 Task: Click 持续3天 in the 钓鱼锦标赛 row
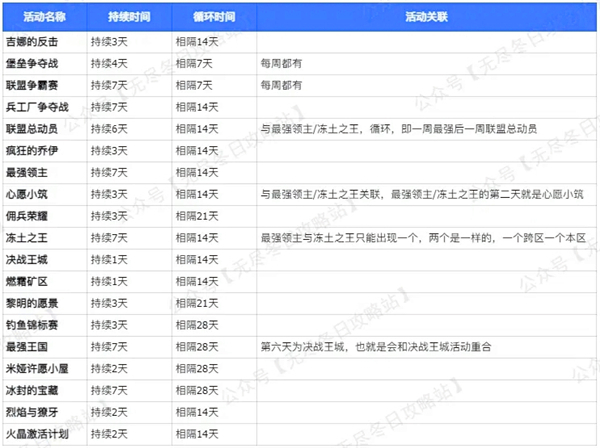click(x=109, y=325)
